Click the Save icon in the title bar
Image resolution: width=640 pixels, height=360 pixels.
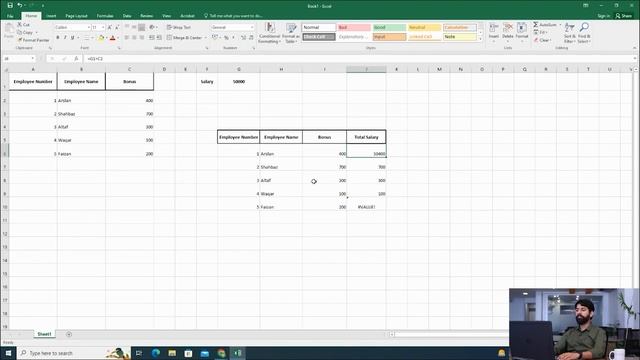coord(10,5)
